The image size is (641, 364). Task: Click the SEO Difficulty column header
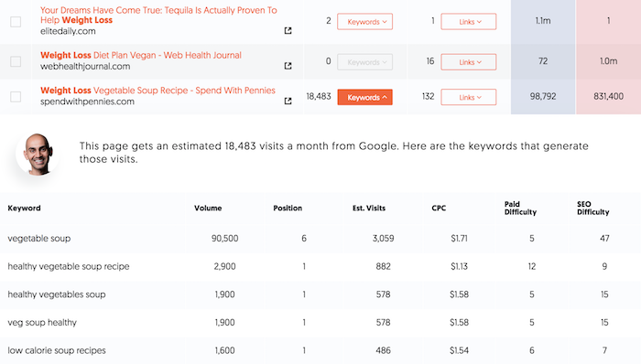(x=593, y=209)
